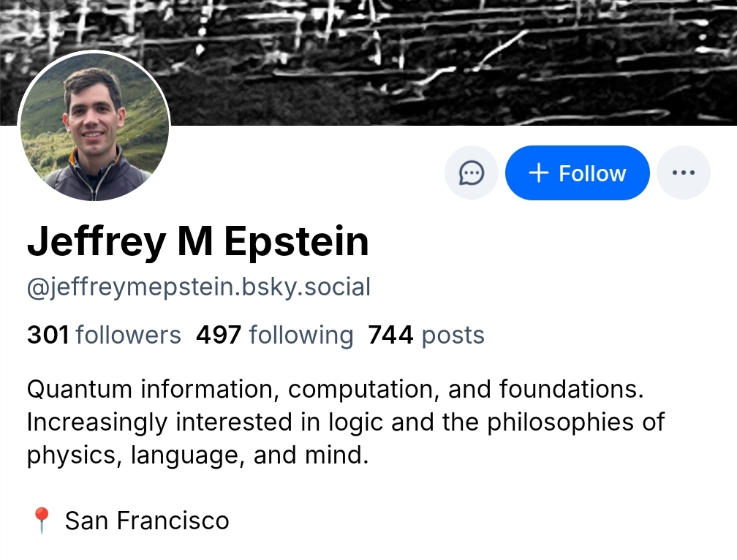Open the followers list link
This screenshot has height=560, width=737.
[x=128, y=335]
